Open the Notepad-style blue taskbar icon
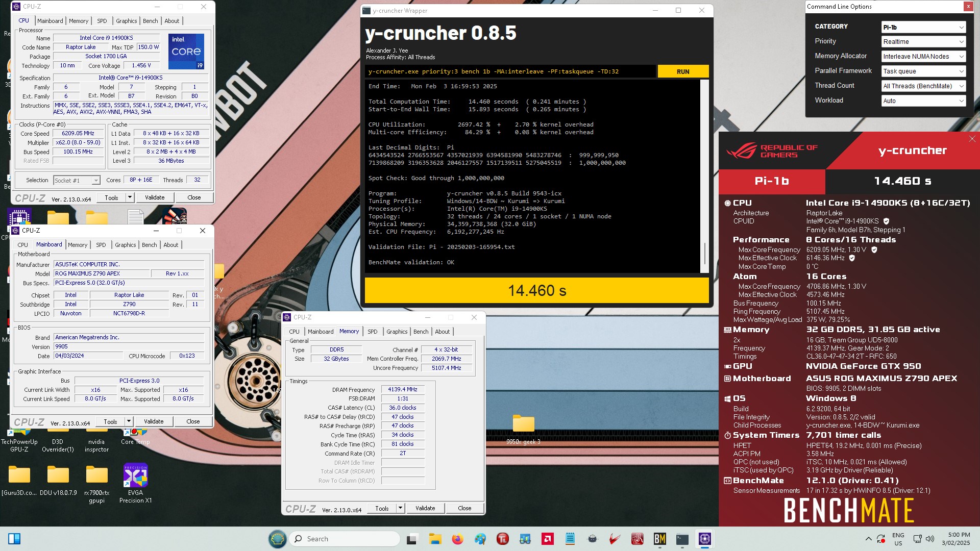The width and height of the screenshot is (980, 551). (x=570, y=539)
